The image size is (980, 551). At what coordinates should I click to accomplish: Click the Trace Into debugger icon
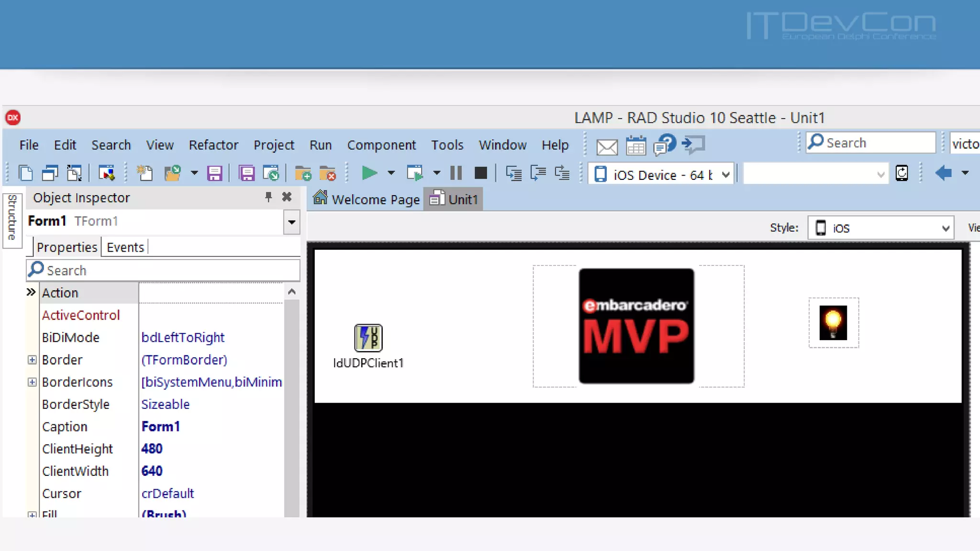point(513,173)
